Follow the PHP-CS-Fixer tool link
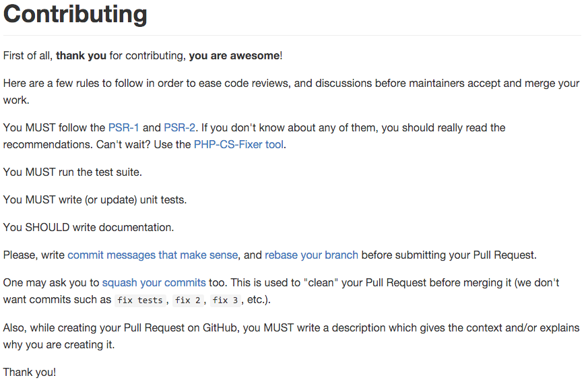This screenshot has height=382, width=588. (238, 145)
